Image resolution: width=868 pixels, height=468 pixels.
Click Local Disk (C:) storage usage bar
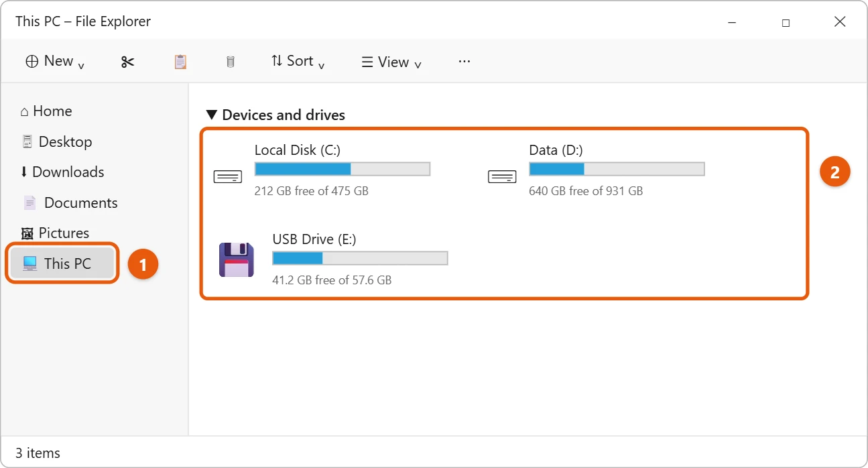click(x=343, y=169)
